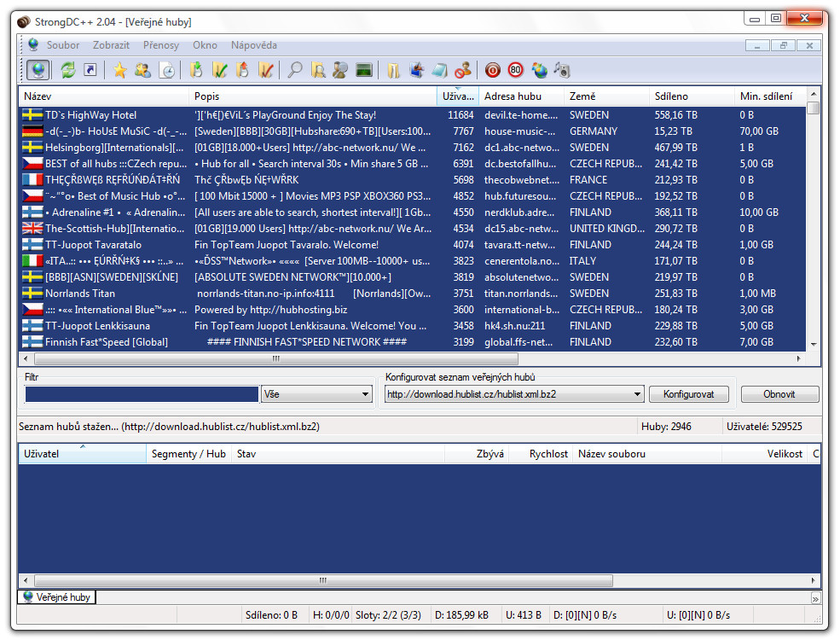The height and width of the screenshot is (640, 840).
Task: Open the Okno menu
Action: 206,45
